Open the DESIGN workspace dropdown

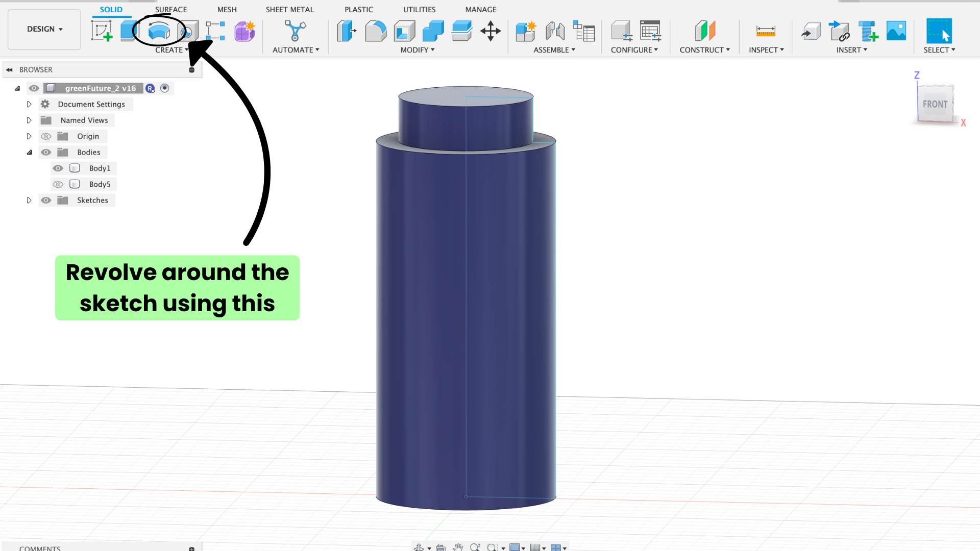[44, 29]
